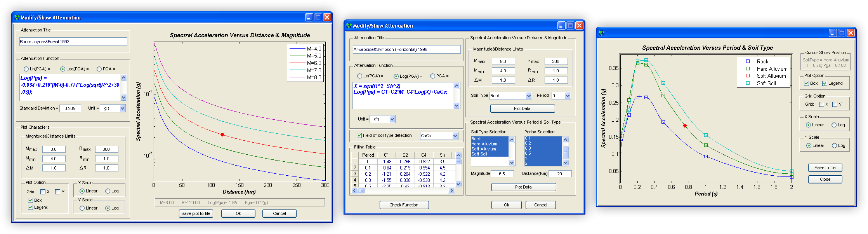Click the blue Rock square in the plot legend
868x234 pixels.
[748, 61]
